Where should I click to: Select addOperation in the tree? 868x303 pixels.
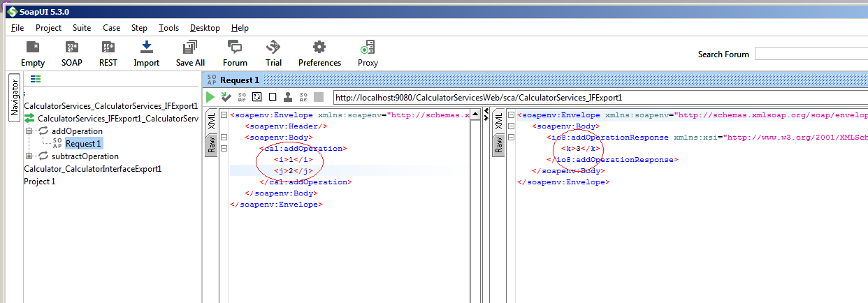click(77, 131)
